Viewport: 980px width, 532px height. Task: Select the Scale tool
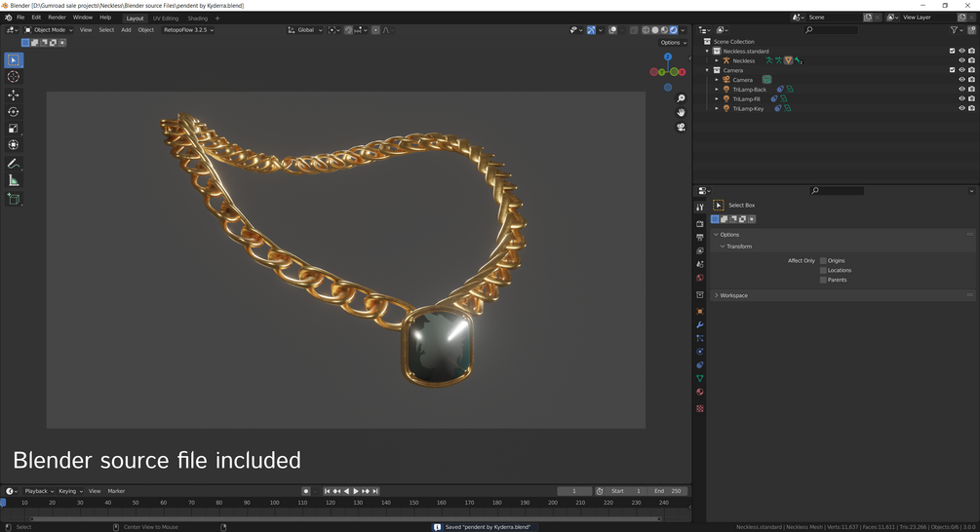[13, 129]
